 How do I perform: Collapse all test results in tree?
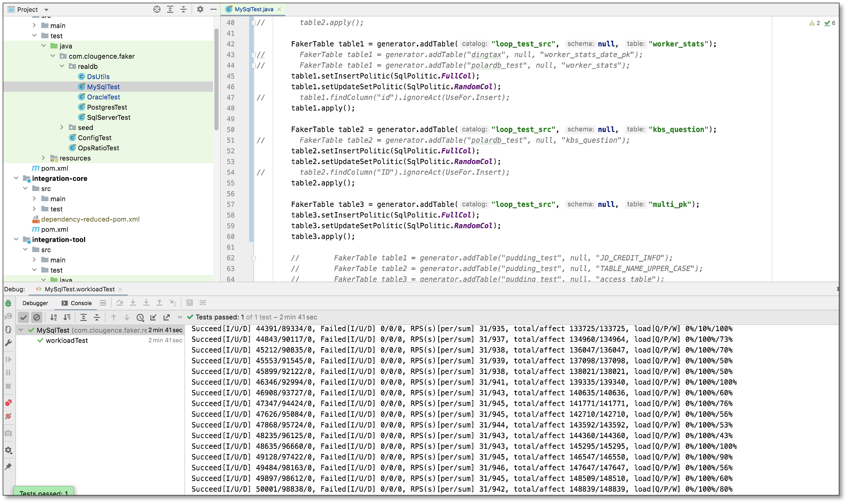pyautogui.click(x=97, y=317)
